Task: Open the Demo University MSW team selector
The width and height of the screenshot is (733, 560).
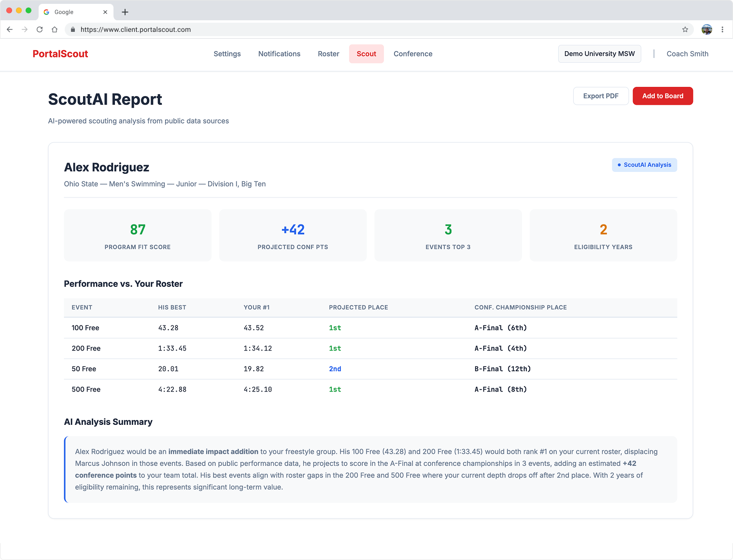Action: 599,54
